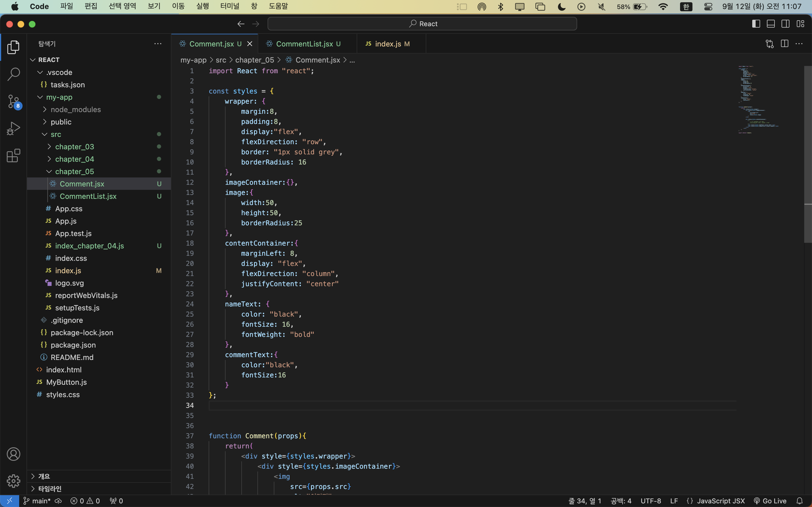Viewport: 812px width, 507px height.
Task: Expand the node_modules folder
Action: point(76,110)
